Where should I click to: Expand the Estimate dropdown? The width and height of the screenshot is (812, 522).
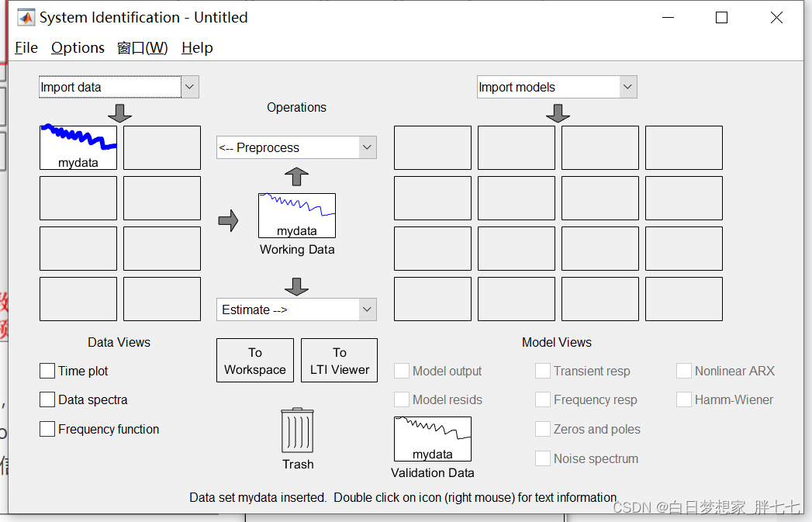[296, 309]
